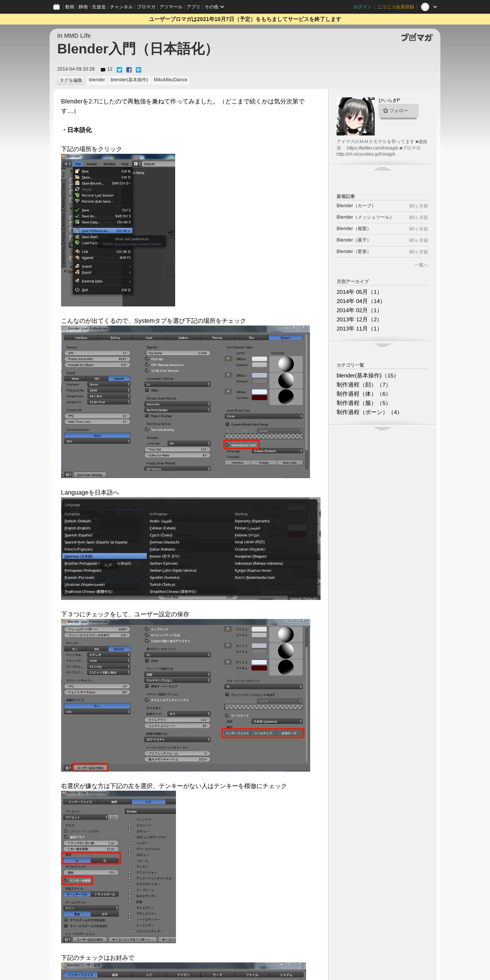This screenshot has height=980, width=490.
Task: Click the comment bubble icon showing 12
Action: [x=103, y=69]
